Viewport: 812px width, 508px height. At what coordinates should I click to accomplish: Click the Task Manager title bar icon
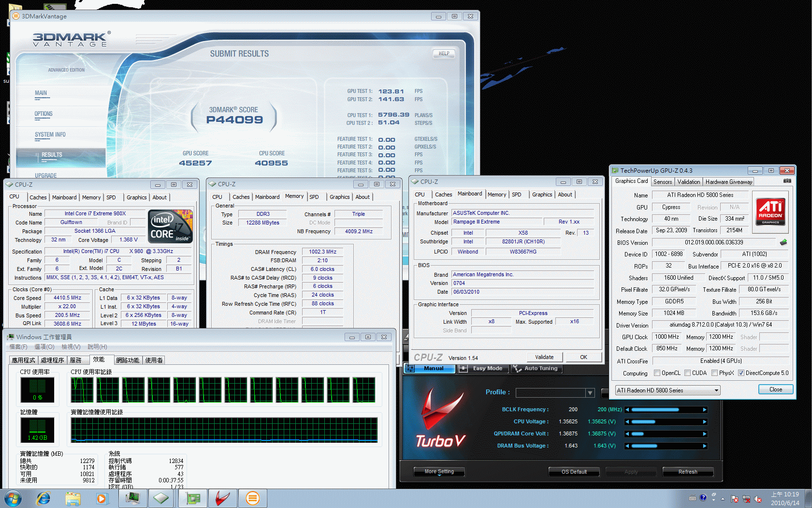11,337
